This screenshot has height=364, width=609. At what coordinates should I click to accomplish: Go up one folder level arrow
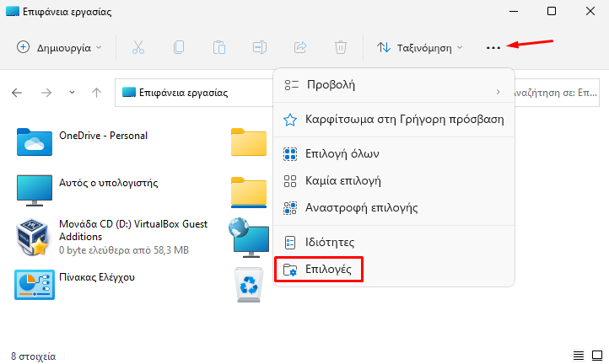96,93
